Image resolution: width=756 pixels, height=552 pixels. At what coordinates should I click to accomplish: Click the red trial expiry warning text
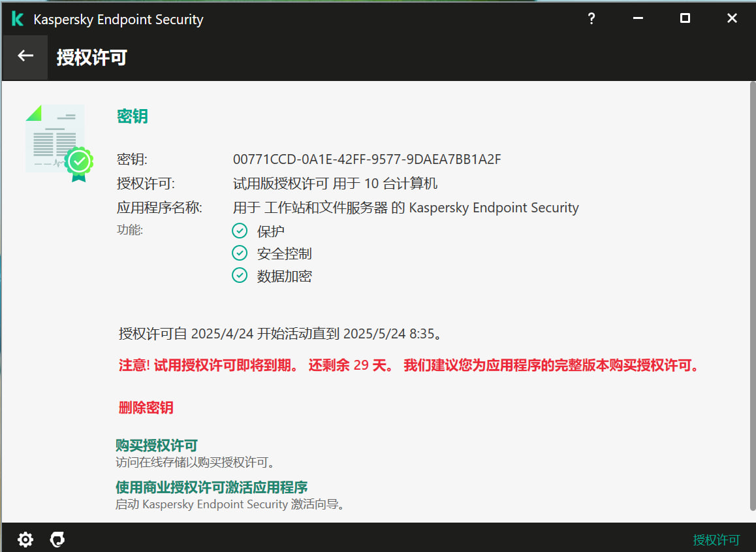(x=409, y=365)
